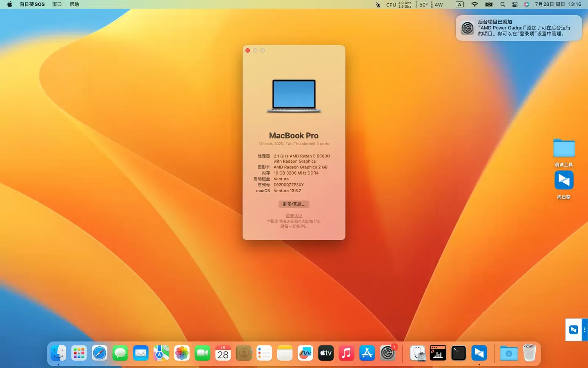
Task: Open the three-dot menu on 向日葵 floating widget
Action: (x=585, y=330)
